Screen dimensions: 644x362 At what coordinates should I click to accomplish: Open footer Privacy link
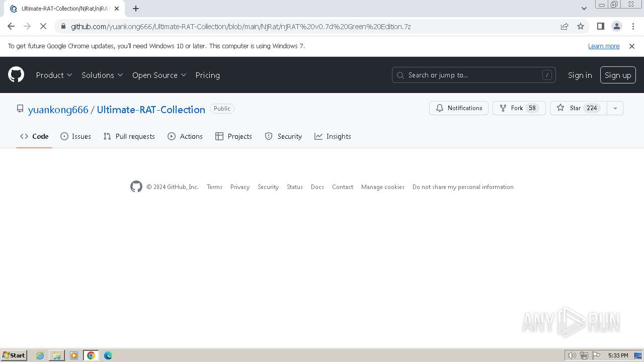click(x=240, y=187)
